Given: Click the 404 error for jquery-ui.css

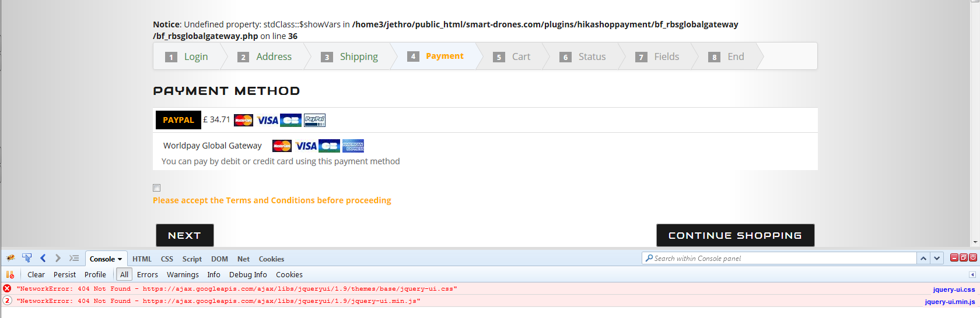Looking at the screenshot, I should point(237,289).
